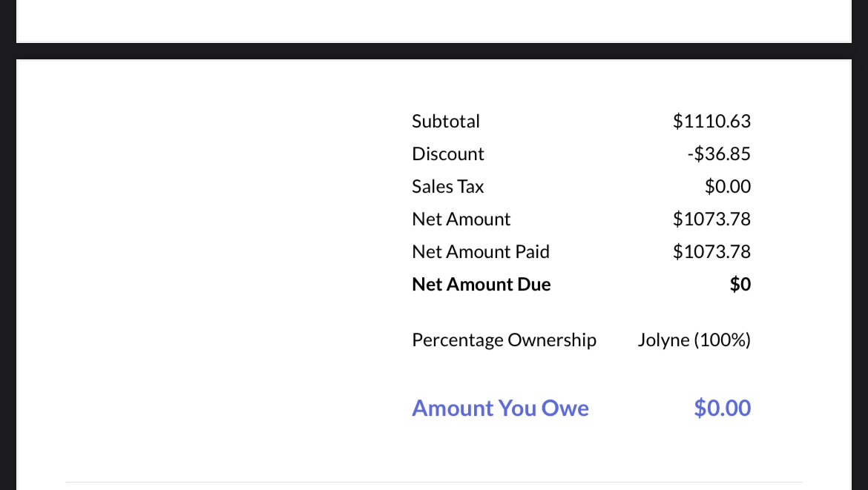Click the horizontal divider line below totals
Image resolution: width=868 pixels, height=490 pixels.
click(x=433, y=483)
